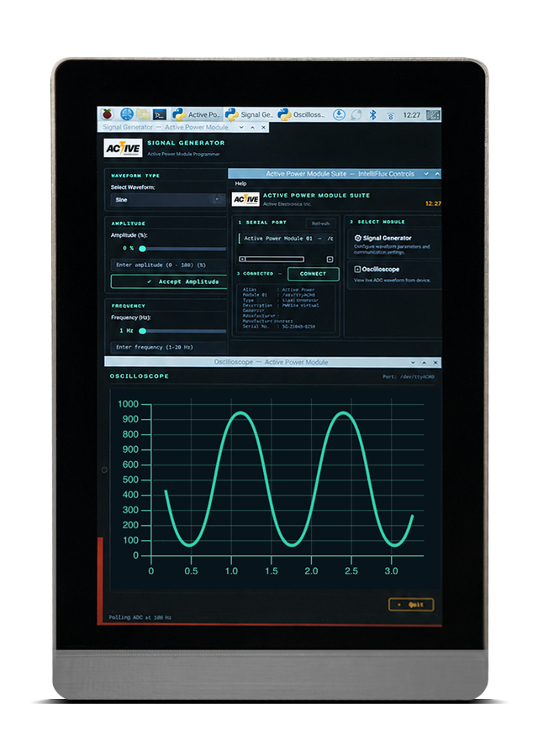The width and height of the screenshot is (538, 756).
Task: Click the Accept Amplitude button
Action: 169,281
